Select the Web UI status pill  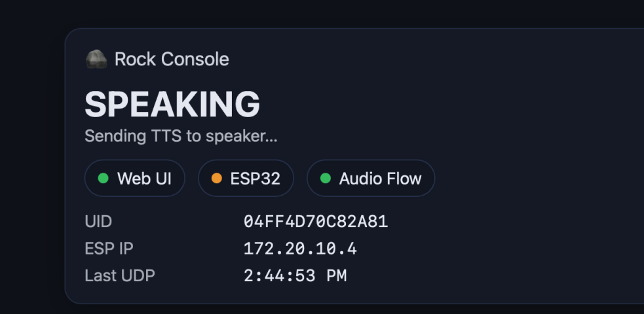[x=134, y=179]
